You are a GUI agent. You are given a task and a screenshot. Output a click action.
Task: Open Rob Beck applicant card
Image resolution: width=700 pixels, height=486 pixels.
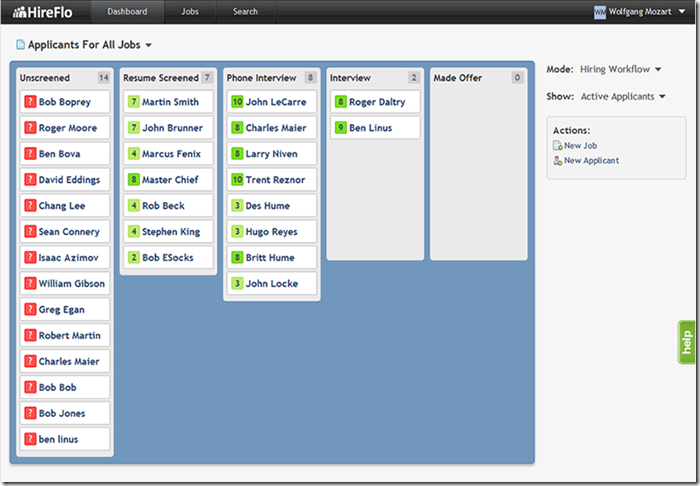168,205
